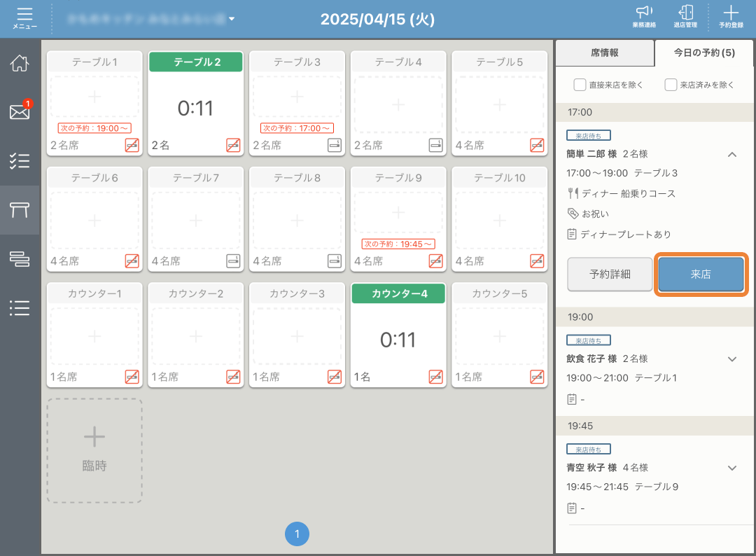The image size is (756, 556).
Task: Open 業務連絡 megaphone icon
Action: (x=644, y=17)
